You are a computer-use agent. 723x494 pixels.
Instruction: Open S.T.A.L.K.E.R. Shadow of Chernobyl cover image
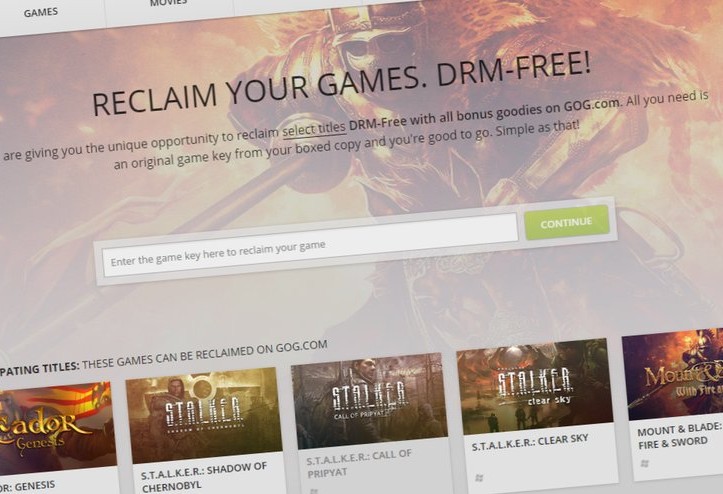click(x=204, y=415)
